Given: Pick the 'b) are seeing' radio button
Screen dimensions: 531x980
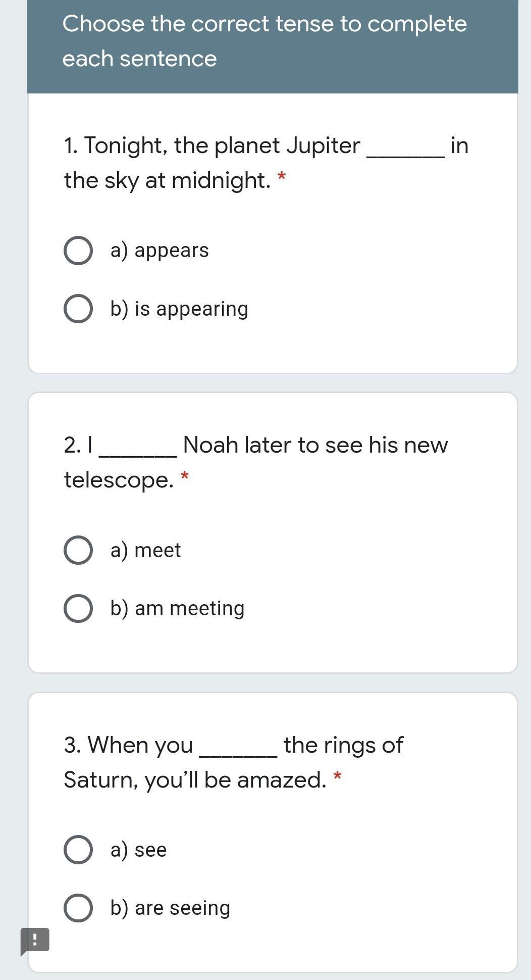Looking at the screenshot, I should click(78, 908).
